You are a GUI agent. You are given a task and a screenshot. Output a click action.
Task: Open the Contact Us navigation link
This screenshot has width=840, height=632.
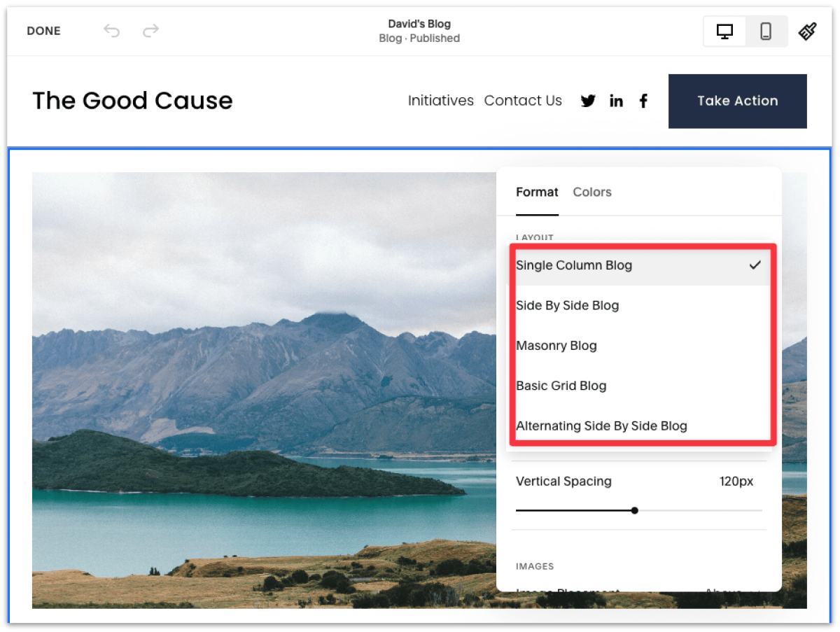click(523, 101)
